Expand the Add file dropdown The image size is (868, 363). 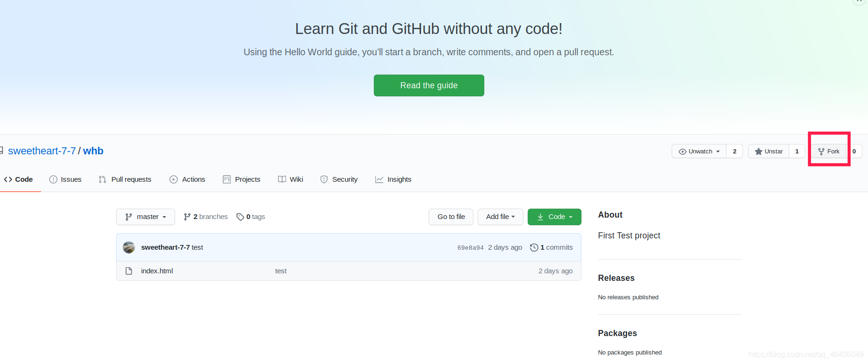[x=500, y=217]
